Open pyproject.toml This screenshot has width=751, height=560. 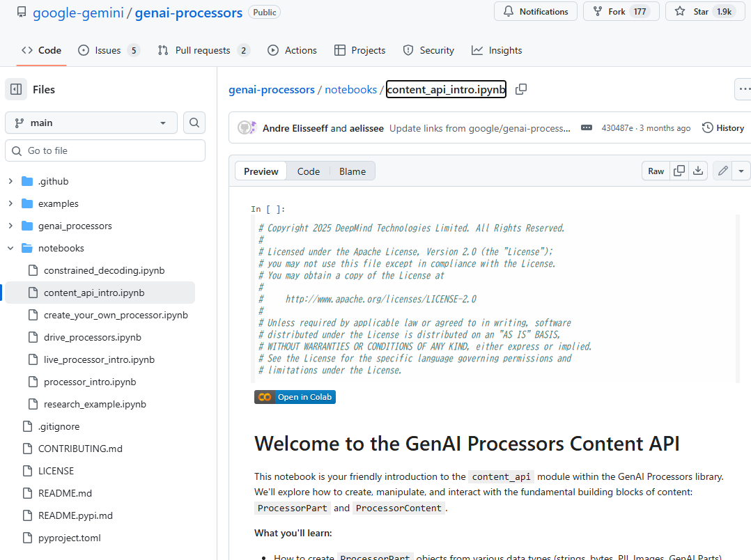click(x=70, y=538)
